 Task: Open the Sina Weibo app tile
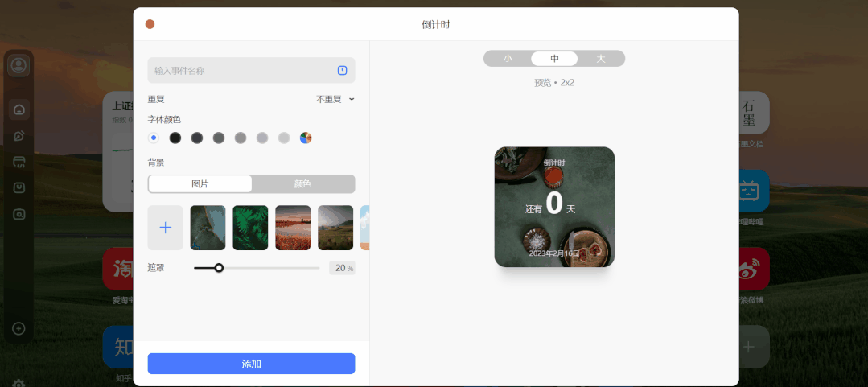(x=754, y=269)
